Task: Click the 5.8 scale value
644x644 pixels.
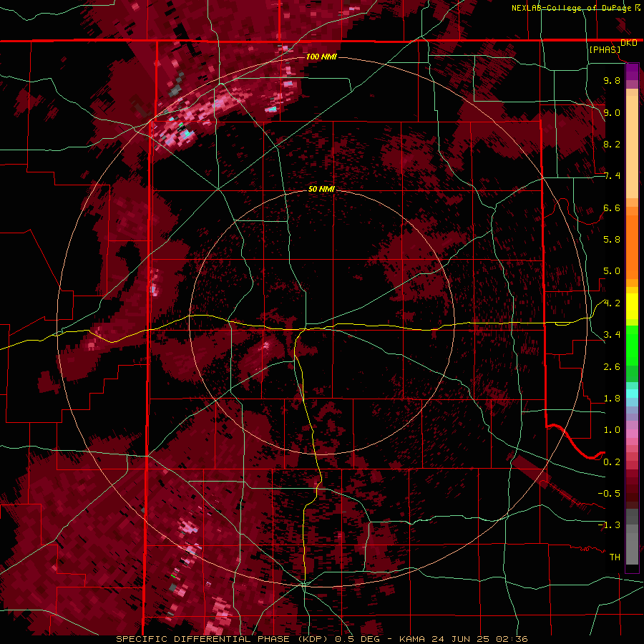Action: click(612, 240)
